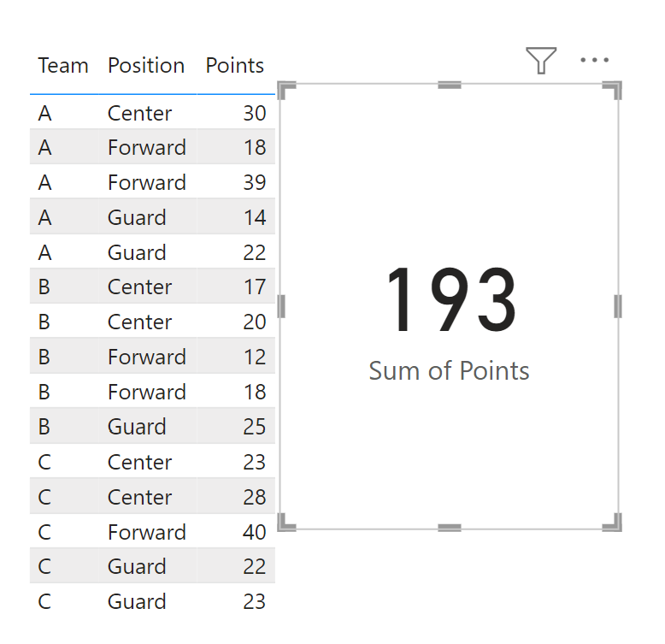The image size is (665, 644).
Task: Click the Team B Forward 12 row
Action: (152, 357)
